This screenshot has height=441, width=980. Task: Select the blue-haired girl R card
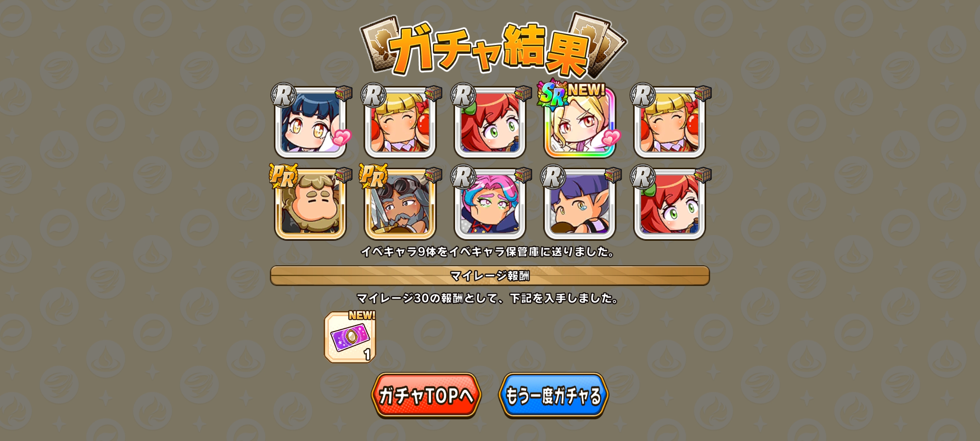[x=310, y=122]
